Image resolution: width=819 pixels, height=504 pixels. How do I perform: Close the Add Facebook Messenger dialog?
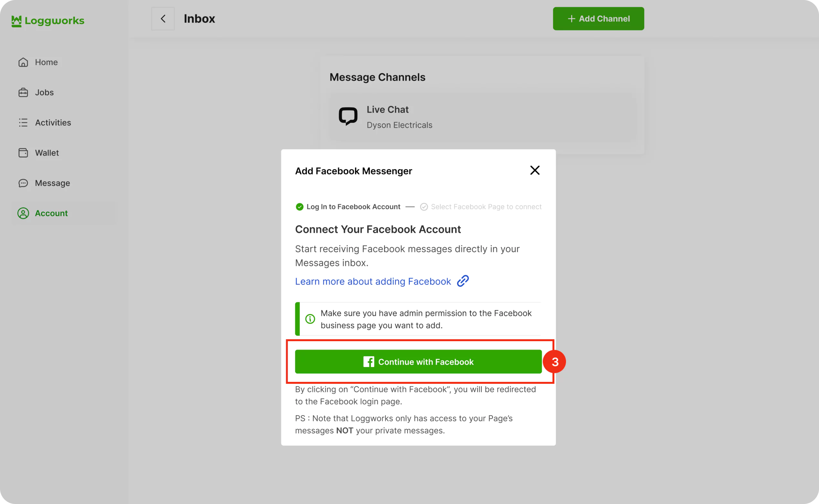pos(535,170)
